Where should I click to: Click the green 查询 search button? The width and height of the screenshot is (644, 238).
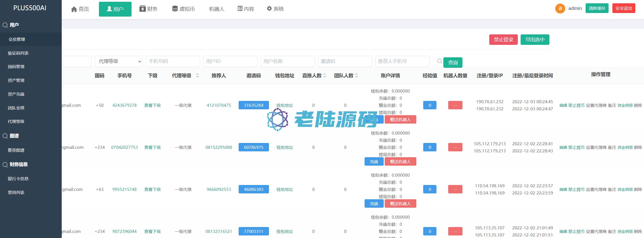tap(453, 63)
